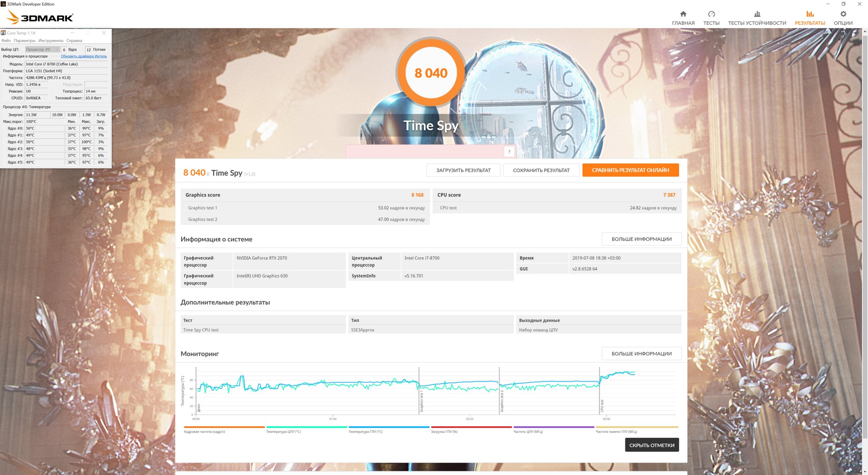Click NVIDIA GeForce RTX 2070 cell
This screenshot has height=475, width=868.
289,261
